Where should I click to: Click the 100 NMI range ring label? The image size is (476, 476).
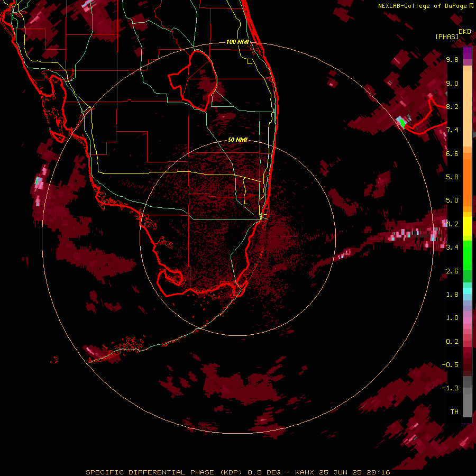pyautogui.click(x=237, y=42)
